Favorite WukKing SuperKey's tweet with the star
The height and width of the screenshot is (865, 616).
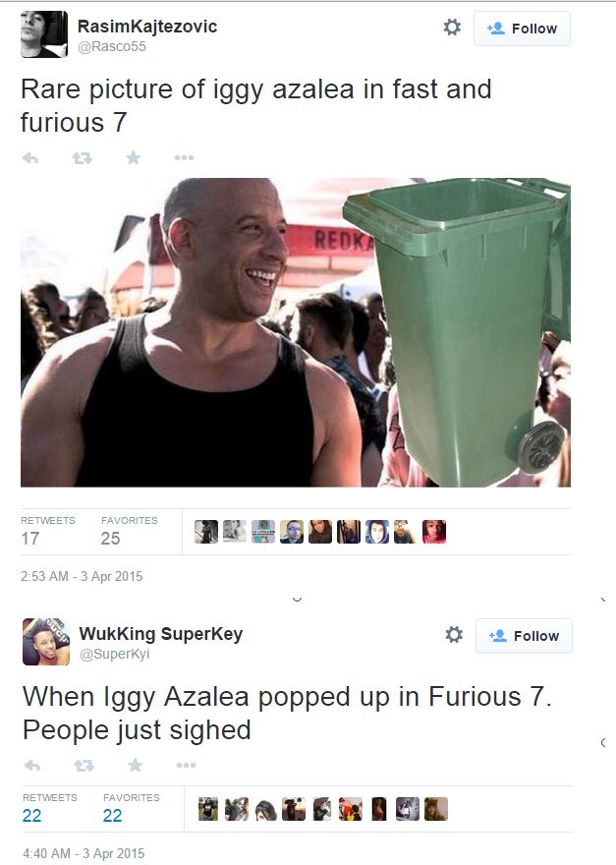[x=136, y=765]
